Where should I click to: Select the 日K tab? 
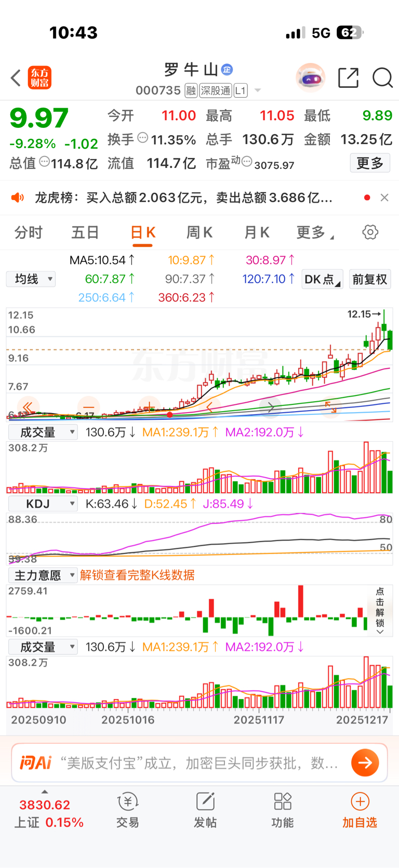coord(142,232)
